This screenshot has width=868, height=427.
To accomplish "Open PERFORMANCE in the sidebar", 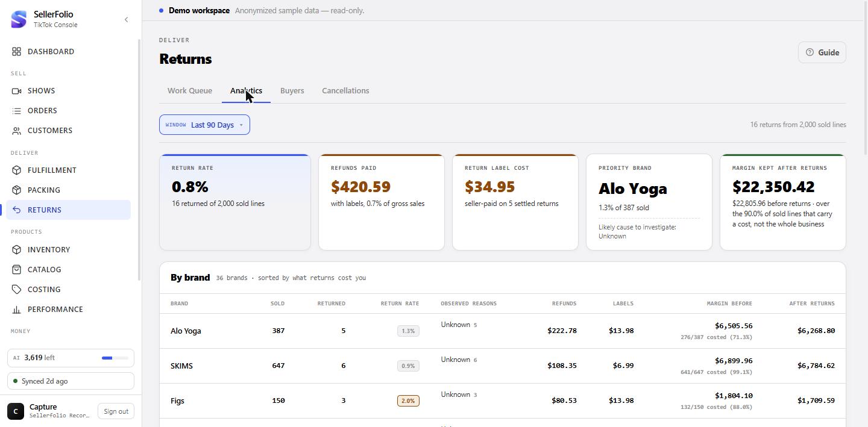I will (68, 310).
